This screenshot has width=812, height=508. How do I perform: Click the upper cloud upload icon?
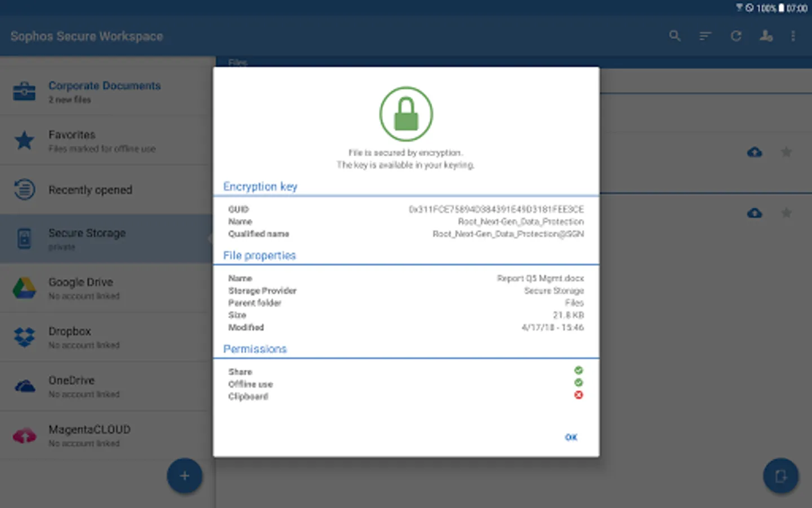click(x=754, y=152)
